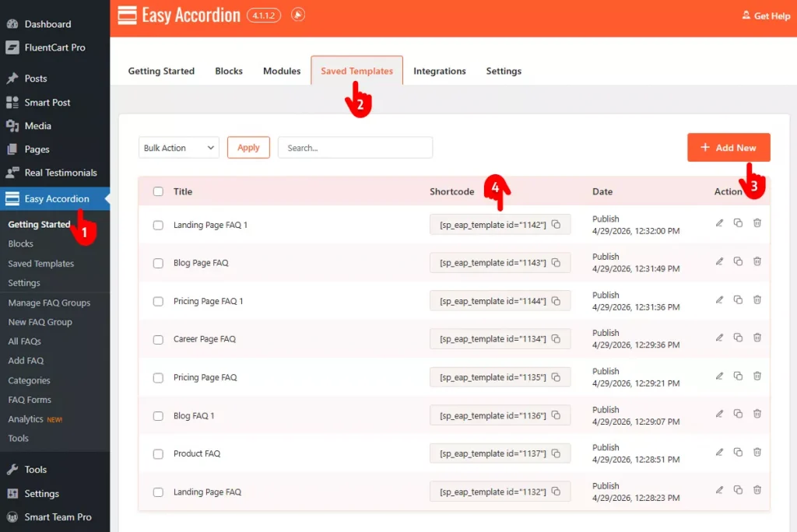Open New FAQ Group in sidebar
The height and width of the screenshot is (532, 797).
40,322
